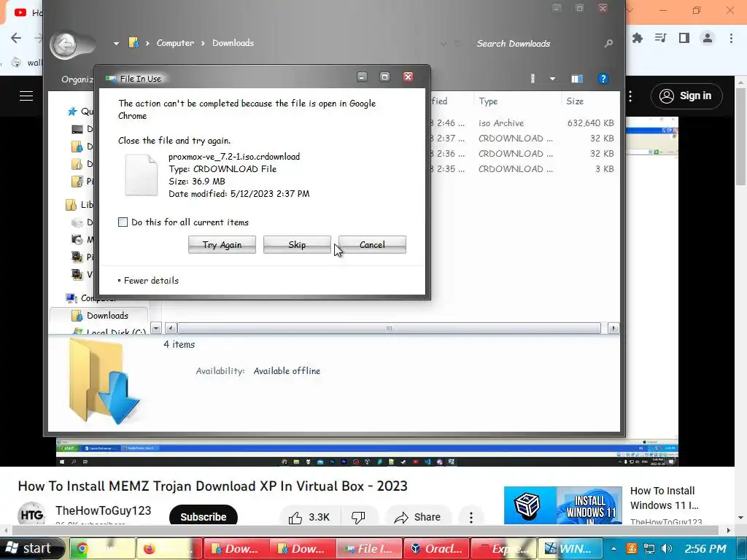The width and height of the screenshot is (747, 560).
Task: Click the volume speaker tray icon
Action: pos(667,548)
